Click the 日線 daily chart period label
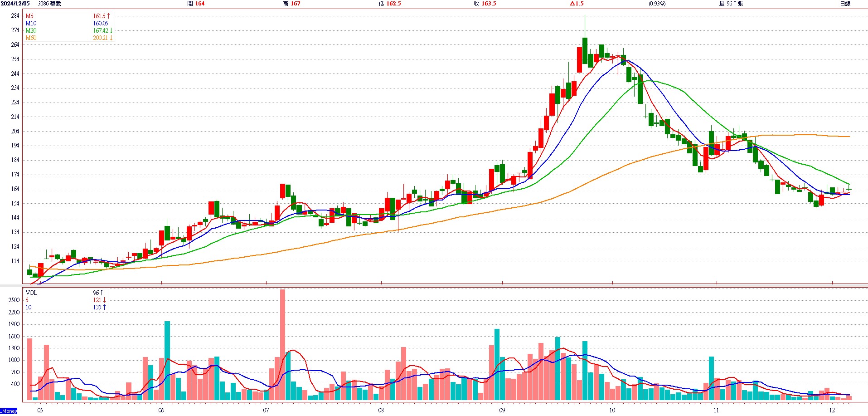The height and width of the screenshot is (416, 868). tap(845, 4)
